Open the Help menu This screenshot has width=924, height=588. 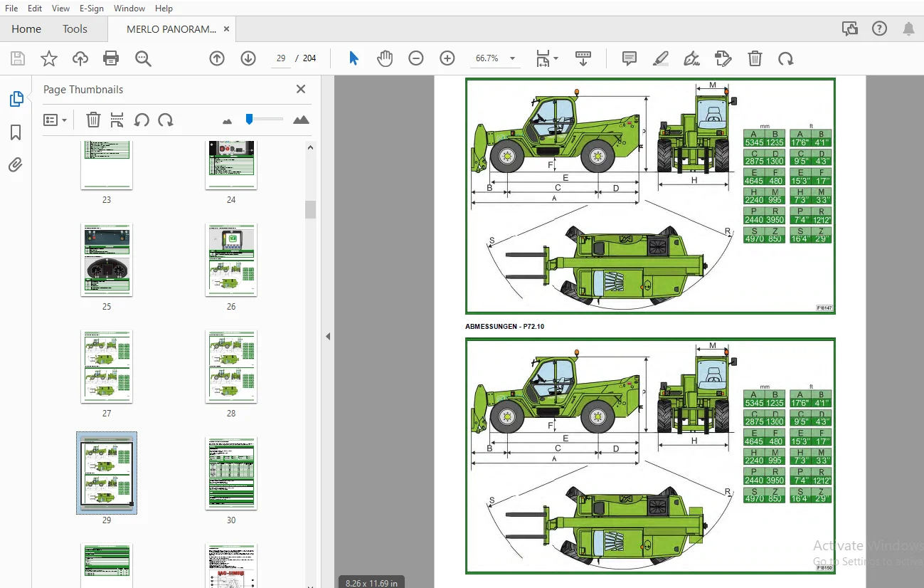tap(164, 9)
